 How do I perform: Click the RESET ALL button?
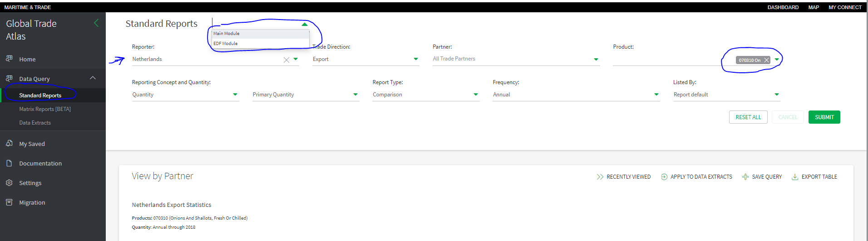[x=748, y=117]
